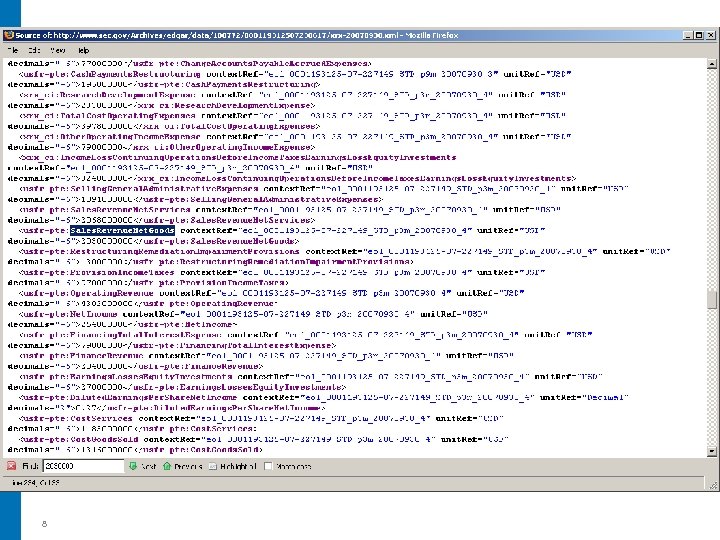Image resolution: width=720 pixels, height=540 pixels.
Task: Focus the Find text field containing 2030000
Action: 84,466
